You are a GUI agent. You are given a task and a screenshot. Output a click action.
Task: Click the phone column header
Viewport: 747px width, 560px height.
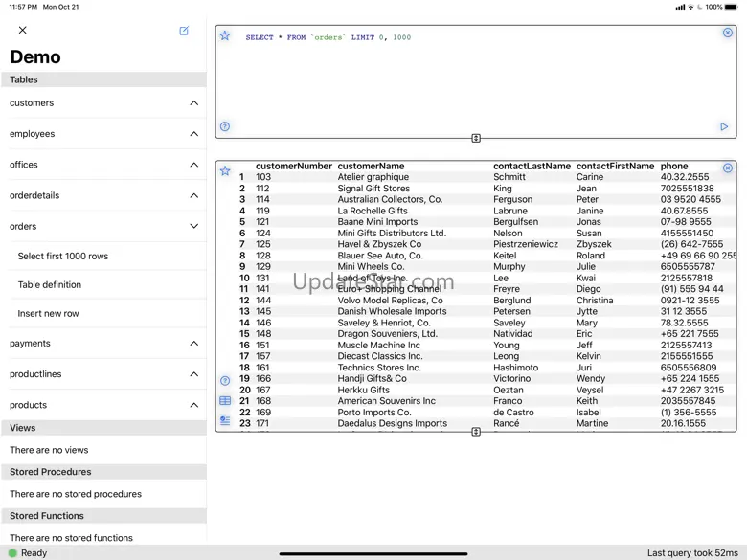point(673,166)
